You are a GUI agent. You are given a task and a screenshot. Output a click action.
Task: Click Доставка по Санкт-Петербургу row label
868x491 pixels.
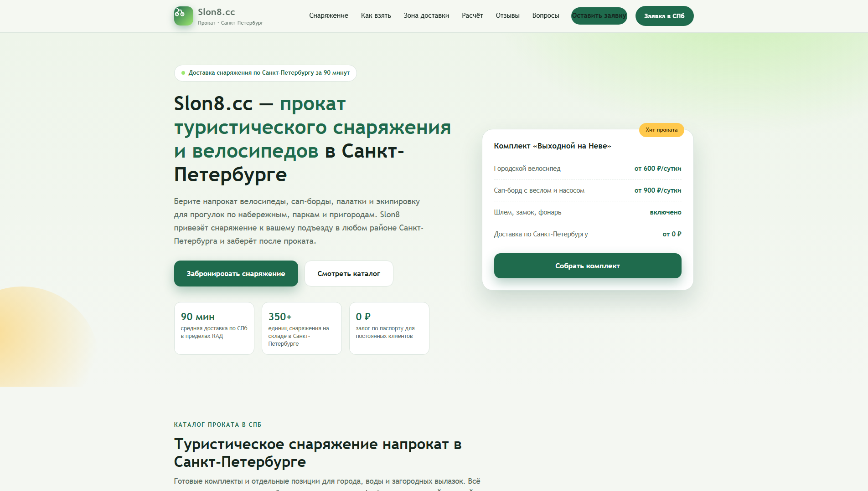coord(541,234)
